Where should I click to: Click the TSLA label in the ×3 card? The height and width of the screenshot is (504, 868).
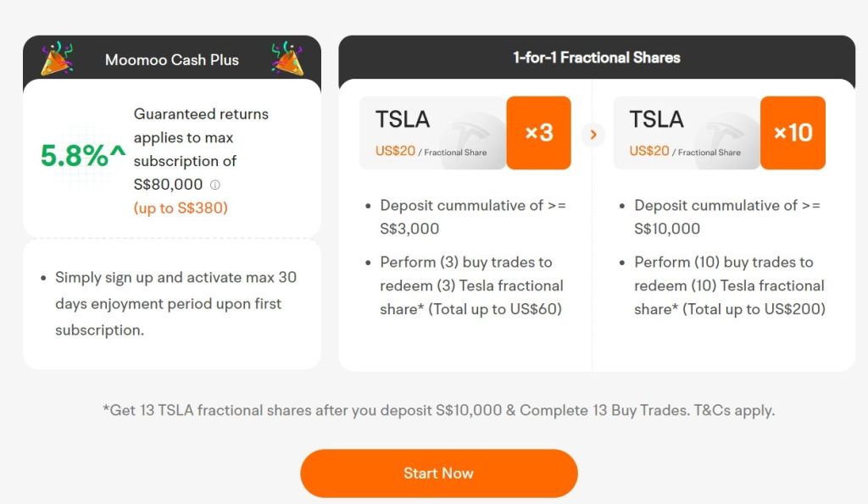tap(403, 119)
